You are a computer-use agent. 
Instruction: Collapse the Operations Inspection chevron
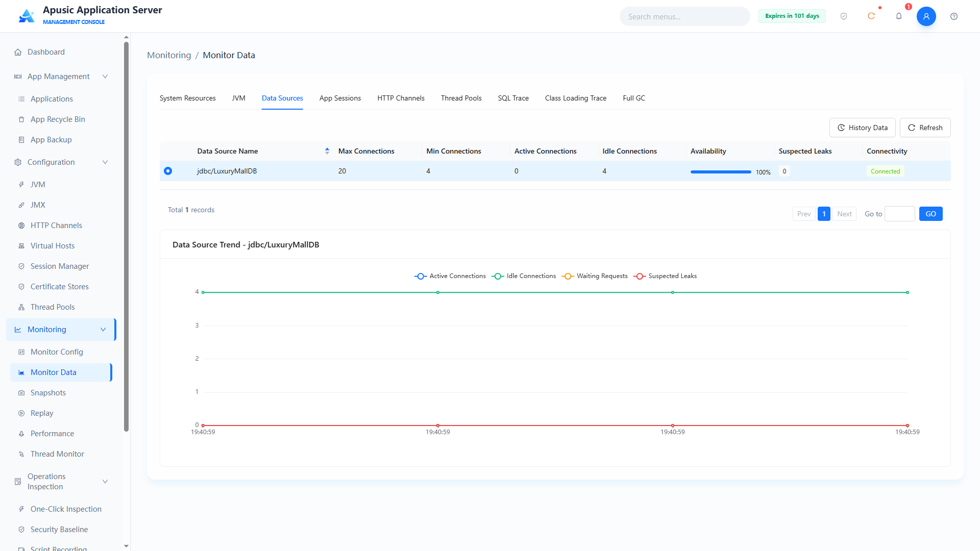click(105, 482)
